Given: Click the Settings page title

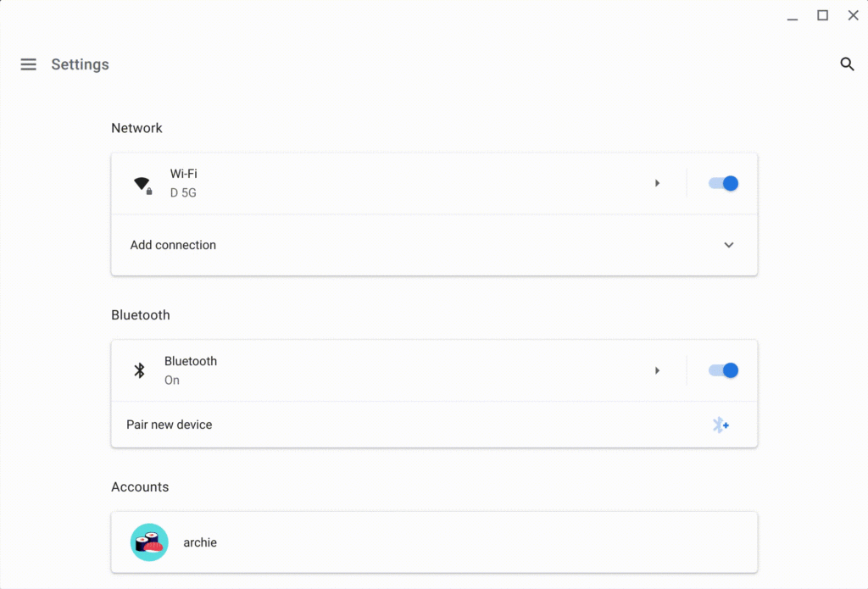Looking at the screenshot, I should pyautogui.click(x=81, y=64).
